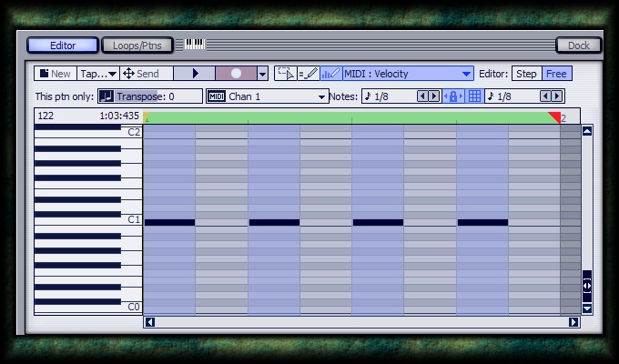Click the Notes 1/8 value field
Viewport: 619px width, 364px height.
pos(390,96)
